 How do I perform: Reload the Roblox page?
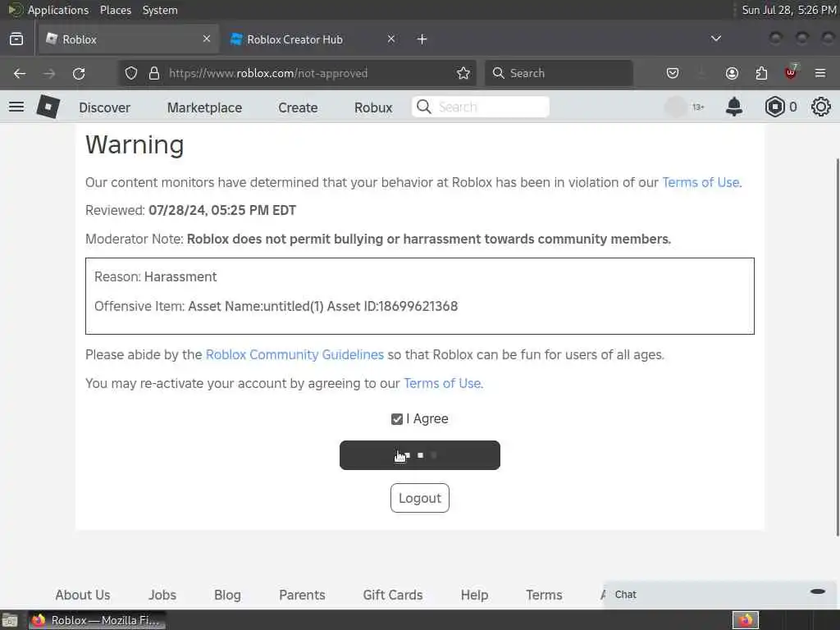click(79, 73)
